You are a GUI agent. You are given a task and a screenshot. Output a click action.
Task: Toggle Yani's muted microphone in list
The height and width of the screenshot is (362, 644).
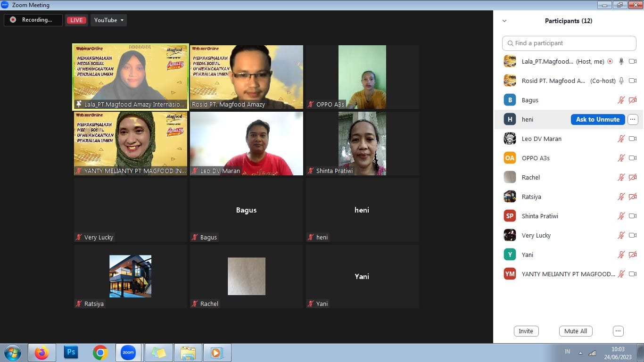621,255
